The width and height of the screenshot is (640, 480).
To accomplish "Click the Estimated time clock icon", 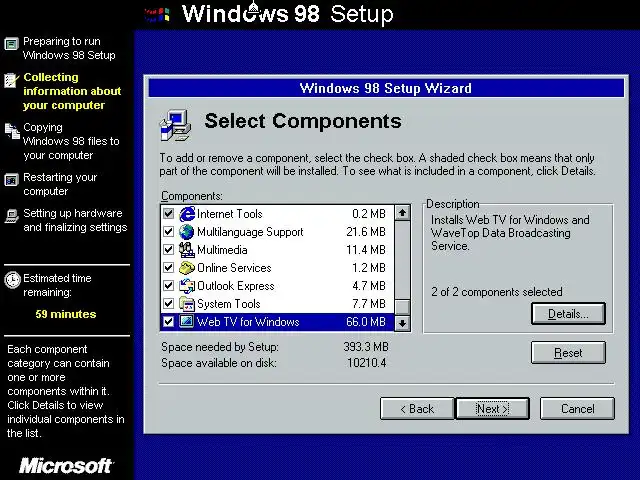I will (12, 280).
